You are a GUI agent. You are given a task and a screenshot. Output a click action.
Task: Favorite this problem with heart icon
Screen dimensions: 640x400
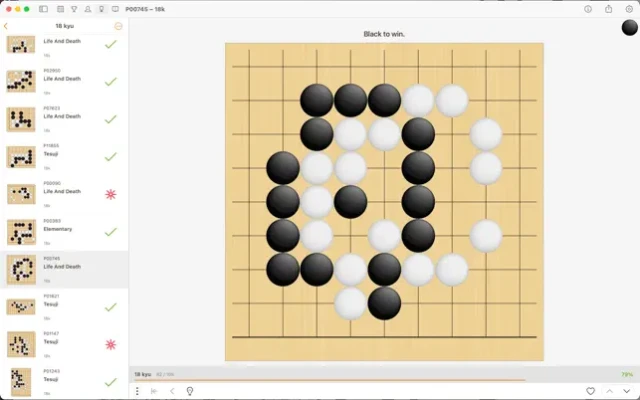[590, 391]
